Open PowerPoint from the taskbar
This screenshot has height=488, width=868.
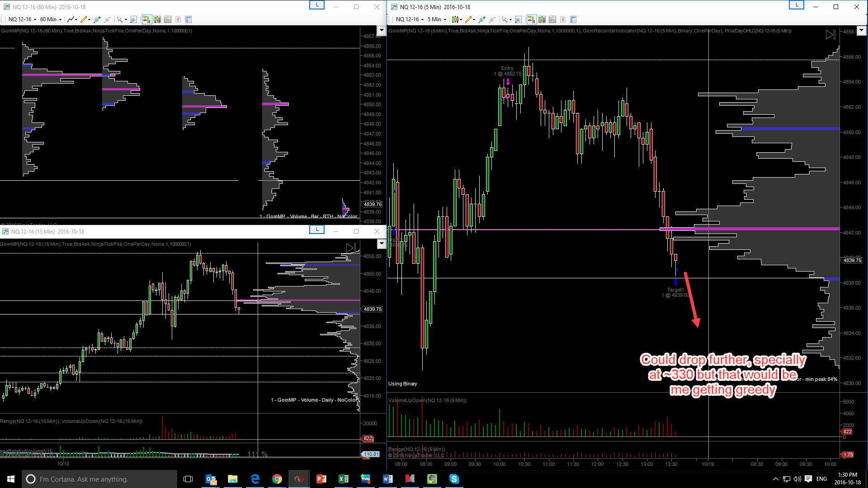click(321, 479)
